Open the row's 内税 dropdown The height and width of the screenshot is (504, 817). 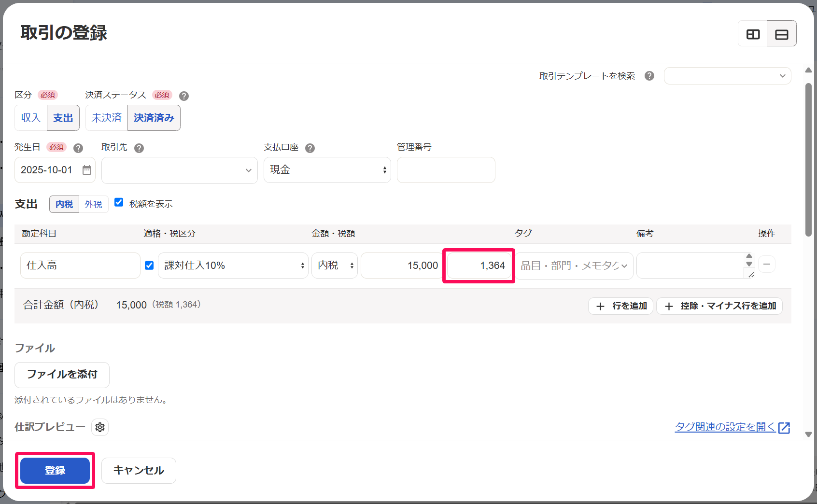(x=335, y=266)
